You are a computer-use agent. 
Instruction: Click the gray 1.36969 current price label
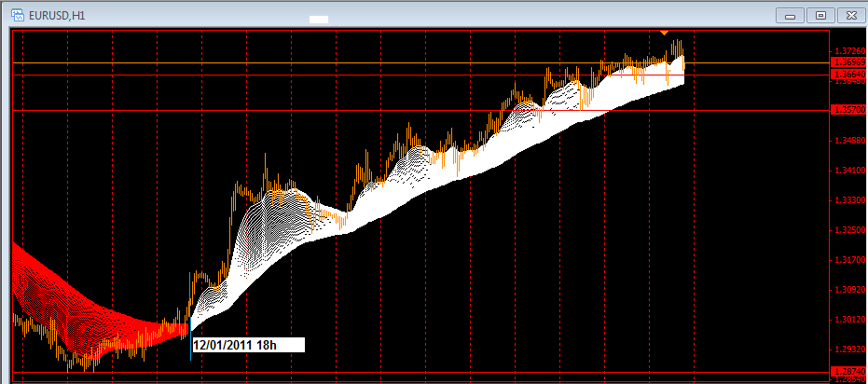pos(847,62)
